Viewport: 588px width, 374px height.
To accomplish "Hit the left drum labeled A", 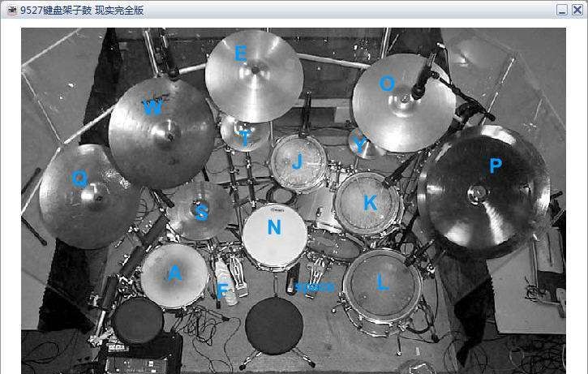I will (174, 276).
